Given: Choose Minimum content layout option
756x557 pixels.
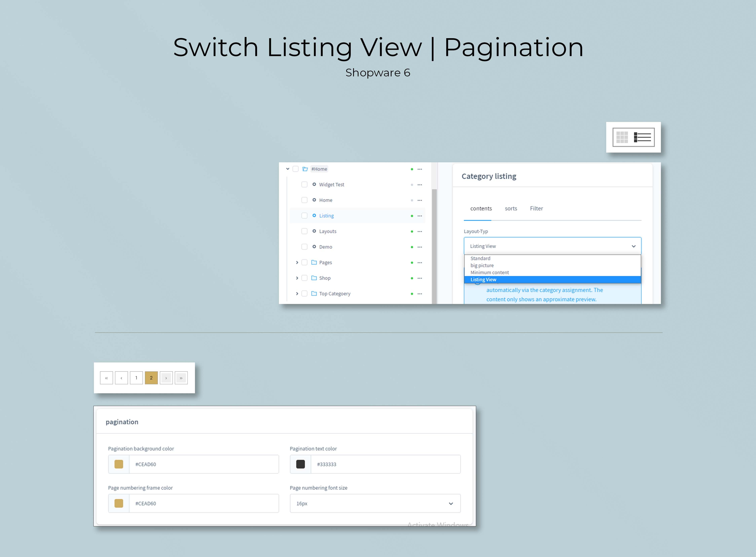Looking at the screenshot, I should pyautogui.click(x=552, y=272).
